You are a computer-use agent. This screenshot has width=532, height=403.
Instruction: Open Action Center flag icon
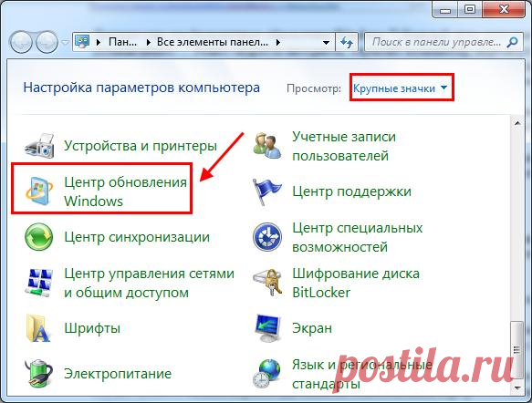click(266, 191)
